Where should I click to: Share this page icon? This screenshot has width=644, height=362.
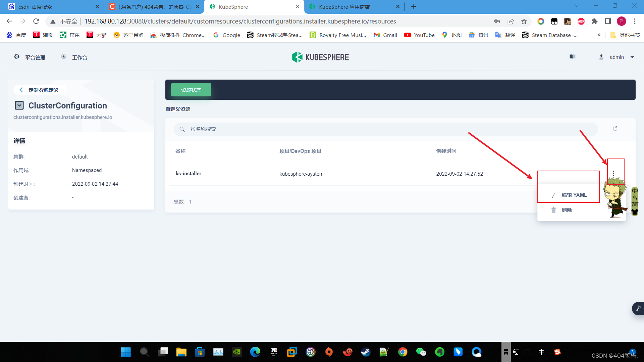(x=511, y=21)
